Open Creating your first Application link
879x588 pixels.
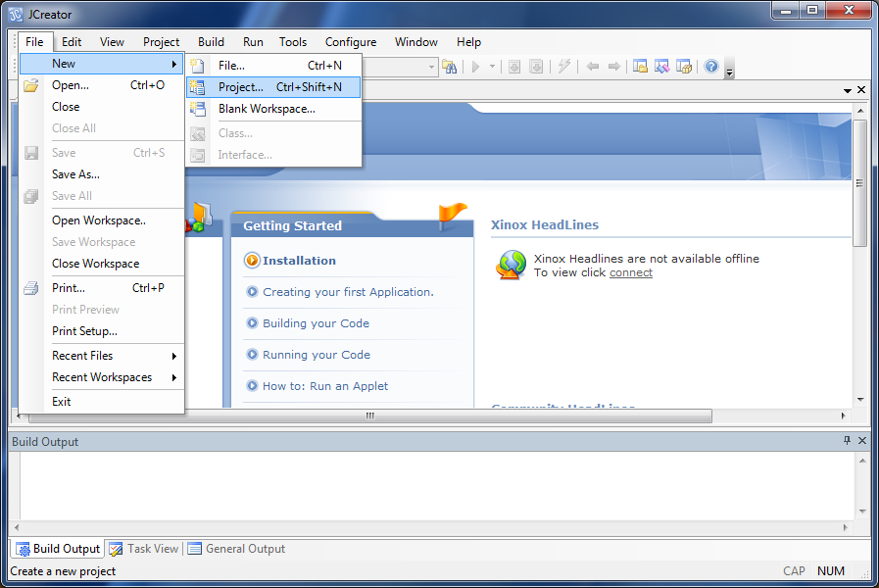tap(348, 292)
